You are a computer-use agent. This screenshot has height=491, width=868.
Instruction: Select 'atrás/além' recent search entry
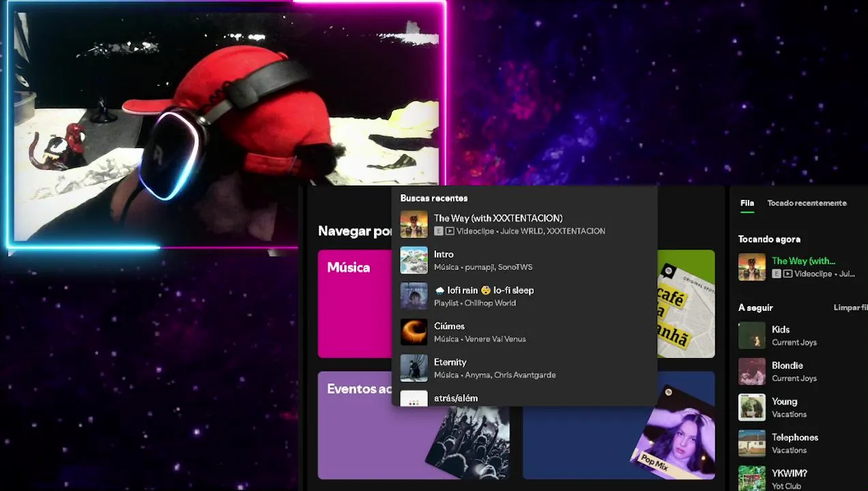click(524, 398)
